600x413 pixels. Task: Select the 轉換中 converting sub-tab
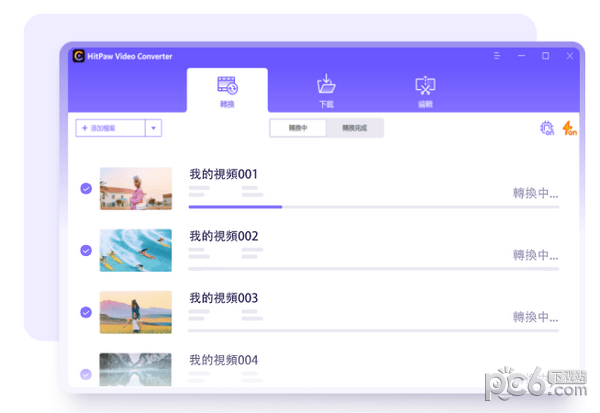coord(298,128)
